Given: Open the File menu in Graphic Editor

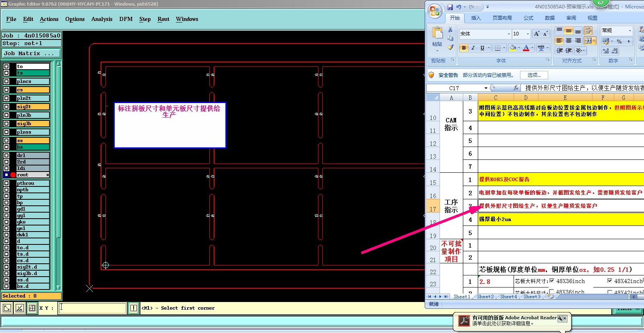Looking at the screenshot, I should (x=11, y=19).
